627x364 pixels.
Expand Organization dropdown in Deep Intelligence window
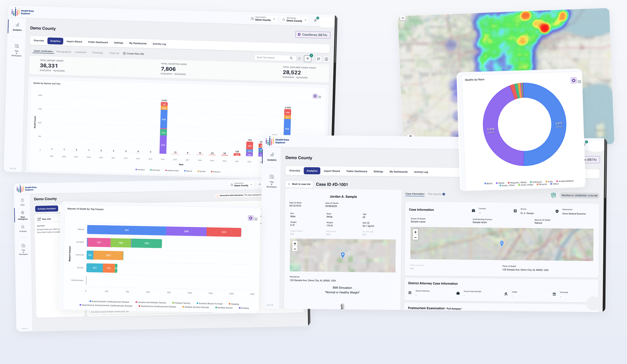[x=241, y=184]
